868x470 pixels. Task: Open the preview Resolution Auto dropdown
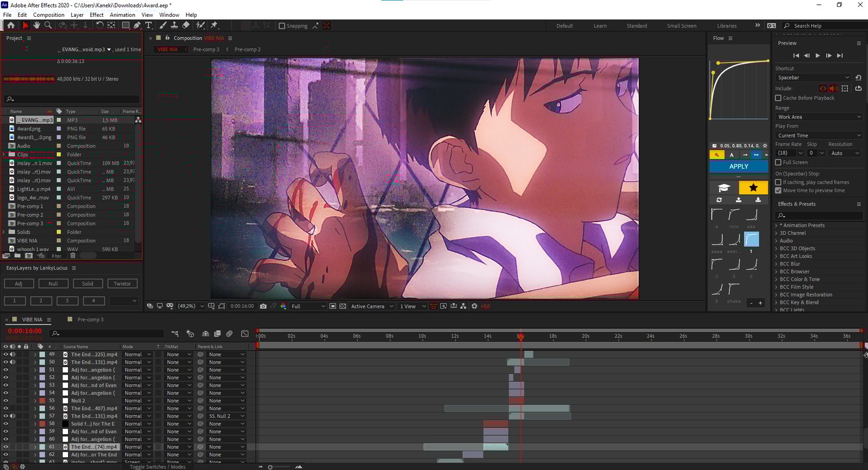(x=845, y=153)
